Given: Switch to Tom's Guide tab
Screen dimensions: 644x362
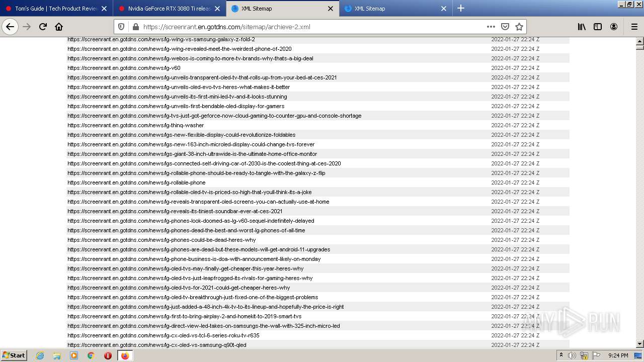Looking at the screenshot, I should [x=56, y=9].
